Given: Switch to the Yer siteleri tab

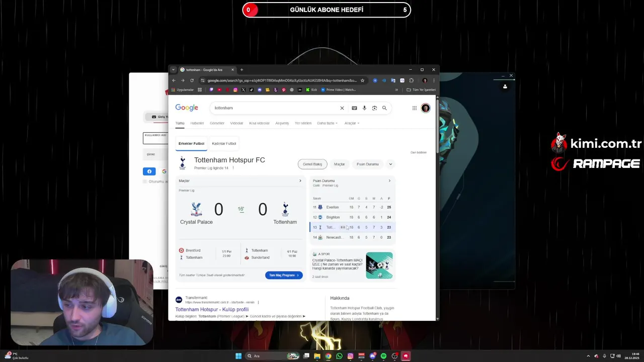Looking at the screenshot, I should click(x=303, y=123).
